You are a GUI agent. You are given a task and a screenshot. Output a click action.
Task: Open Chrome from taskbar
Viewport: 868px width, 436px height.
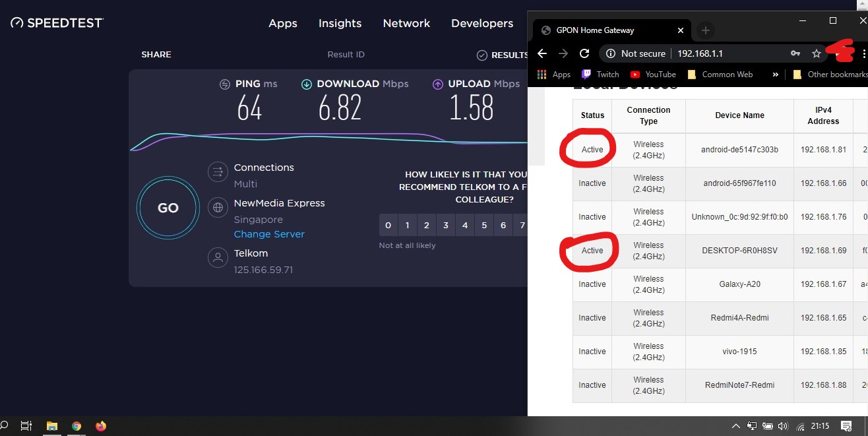(x=77, y=426)
